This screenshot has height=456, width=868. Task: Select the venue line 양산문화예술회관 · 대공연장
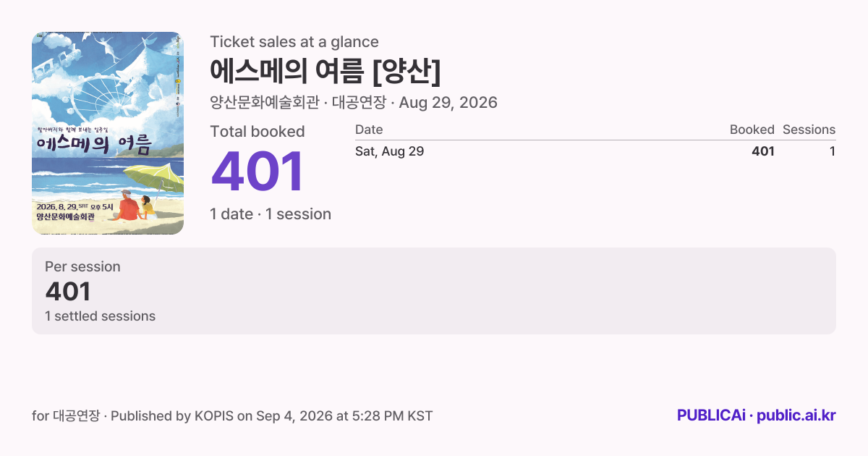pyautogui.click(x=299, y=103)
